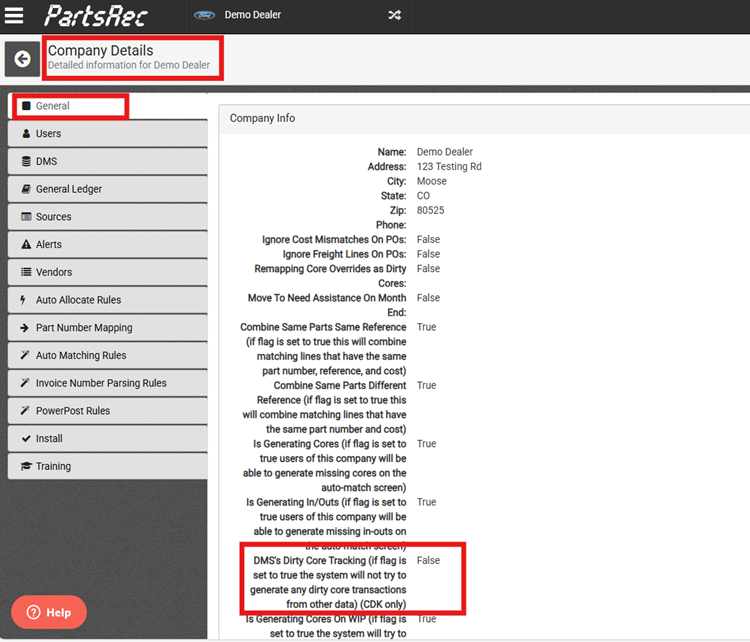
Task: Click False for Ignore Cost Mismatches On POs
Action: coord(428,240)
